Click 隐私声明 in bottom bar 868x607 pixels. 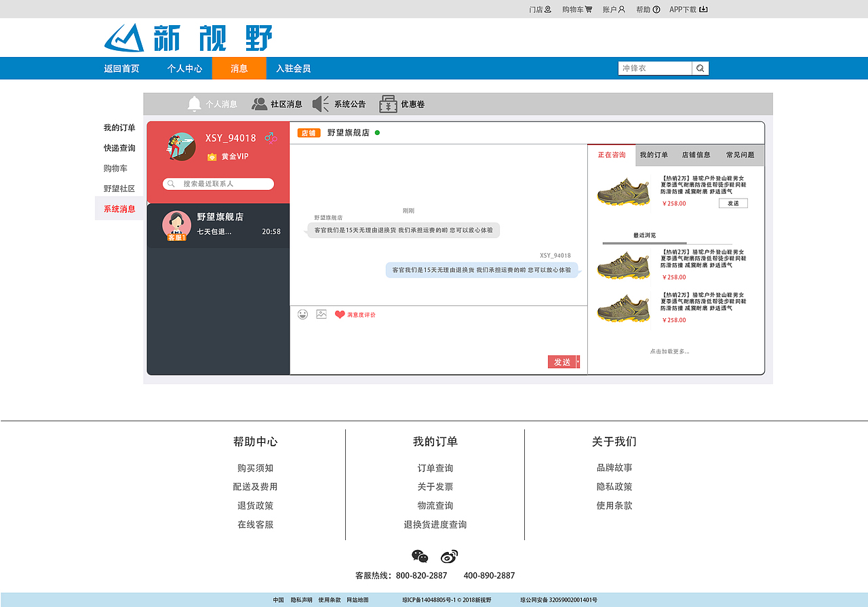[302, 600]
